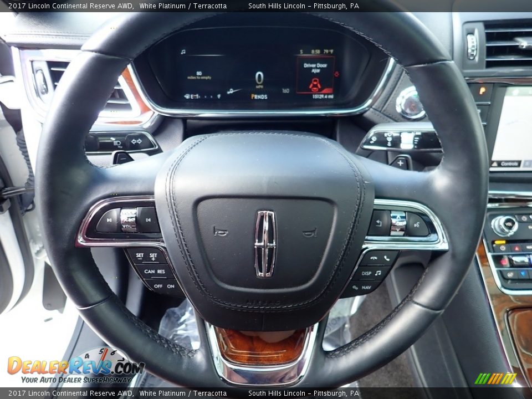Tap the VOL knob on center console
The image size is (532, 399).
(504, 225)
